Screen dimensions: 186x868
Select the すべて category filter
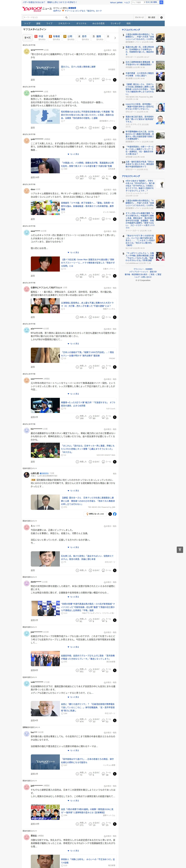click(28, 38)
